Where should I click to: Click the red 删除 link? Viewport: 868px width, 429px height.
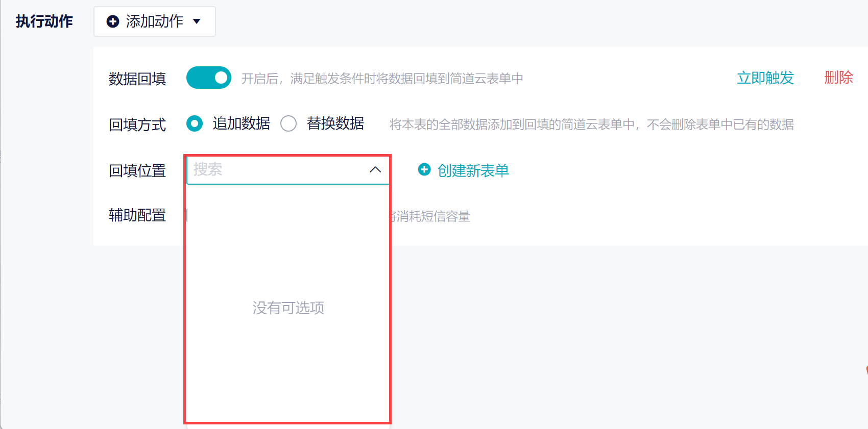click(838, 78)
